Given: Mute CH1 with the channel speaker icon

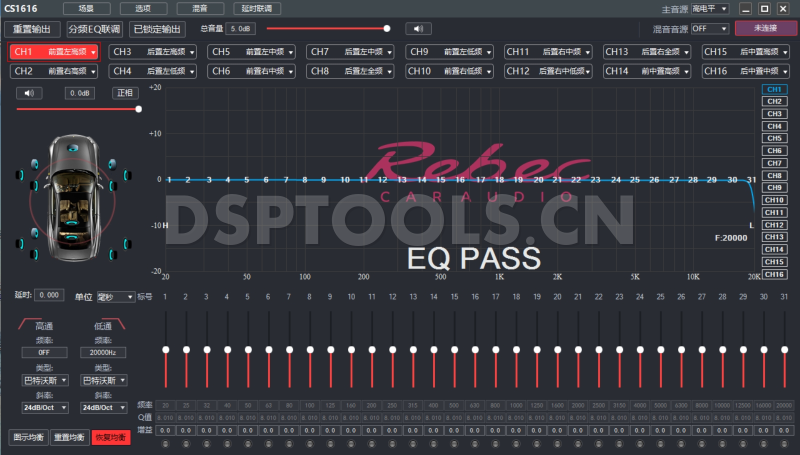Looking at the screenshot, I should [x=29, y=93].
